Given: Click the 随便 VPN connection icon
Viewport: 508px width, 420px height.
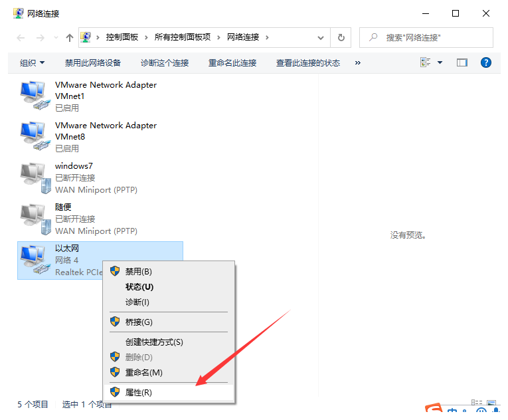Looking at the screenshot, I should coord(35,219).
